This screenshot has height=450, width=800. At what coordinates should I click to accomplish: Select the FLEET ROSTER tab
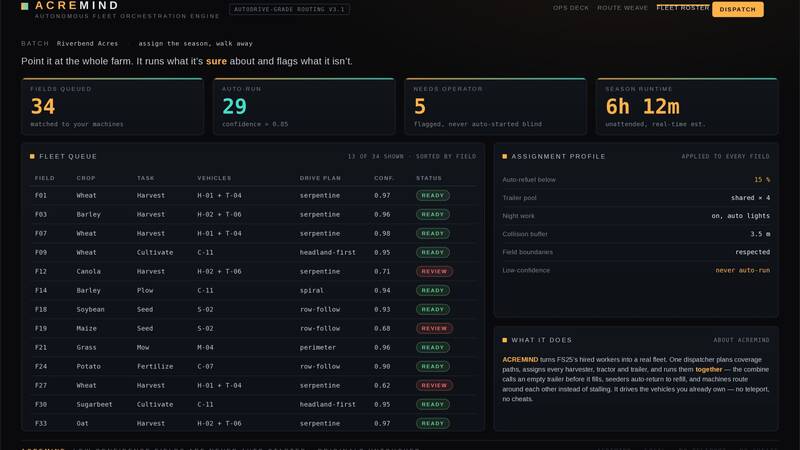pyautogui.click(x=683, y=8)
